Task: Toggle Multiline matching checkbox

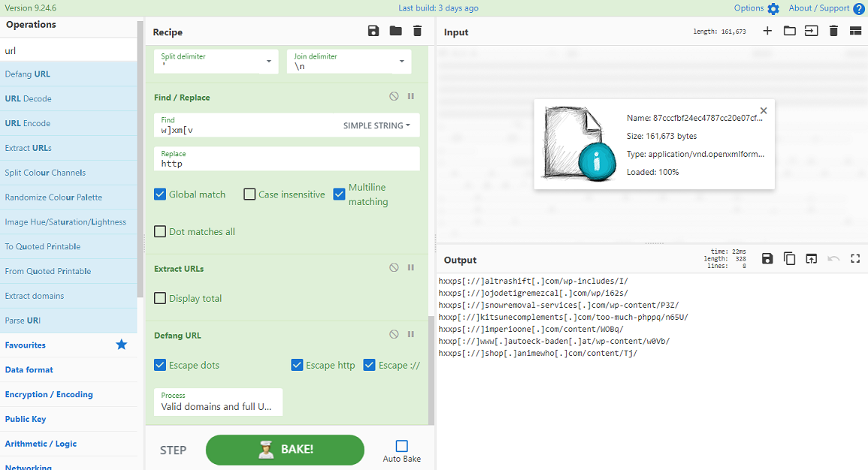Action: [x=340, y=194]
